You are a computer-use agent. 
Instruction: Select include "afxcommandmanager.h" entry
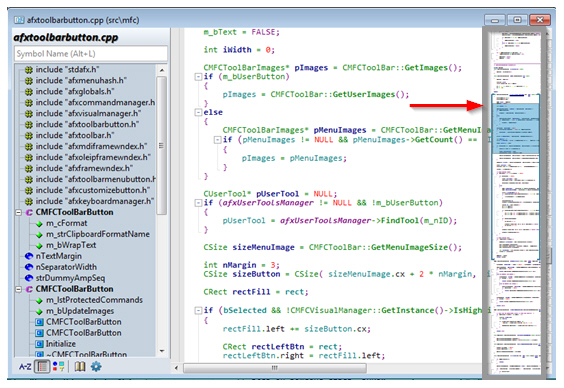(95, 102)
